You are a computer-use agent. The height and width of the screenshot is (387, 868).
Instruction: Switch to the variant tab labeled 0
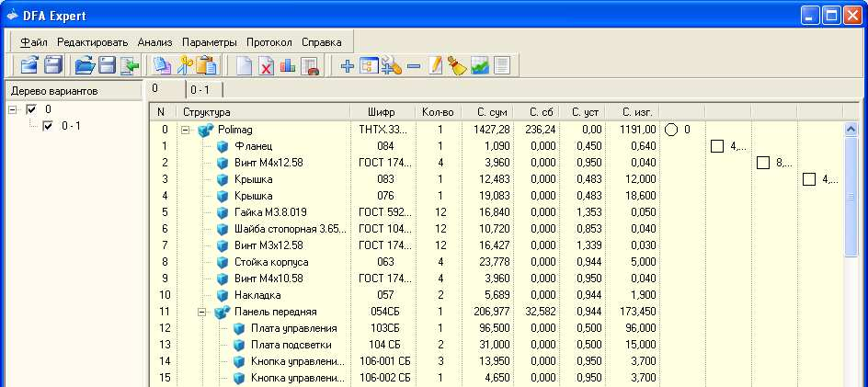point(166,89)
